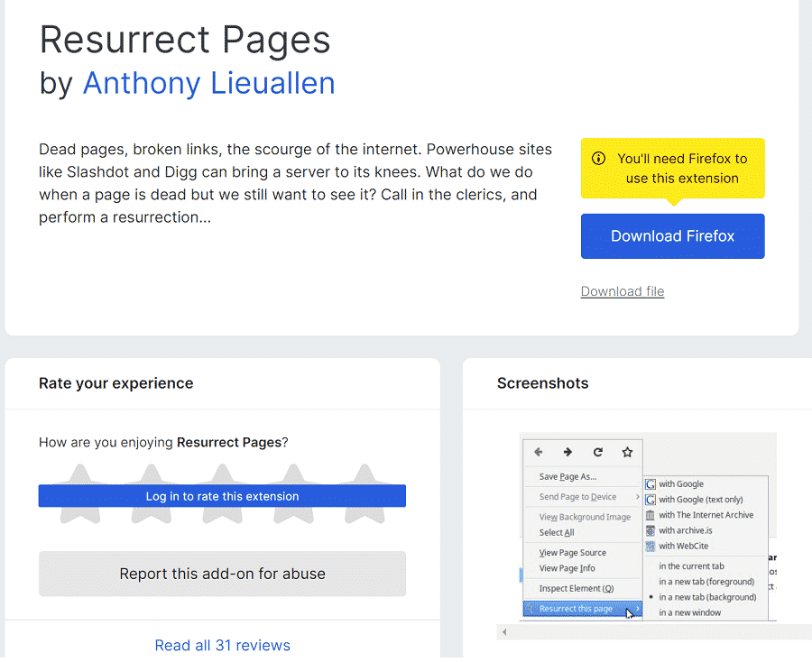The image size is (812, 662).
Task: Click the 'How are you enjoying Resurrect Pages?' text
Action: coord(163,443)
